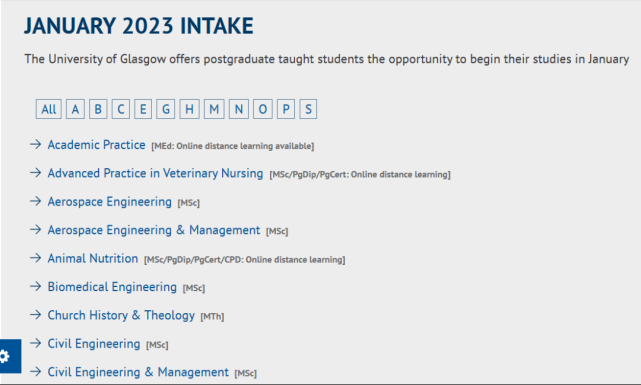Filter courses by letter C

pos(121,109)
